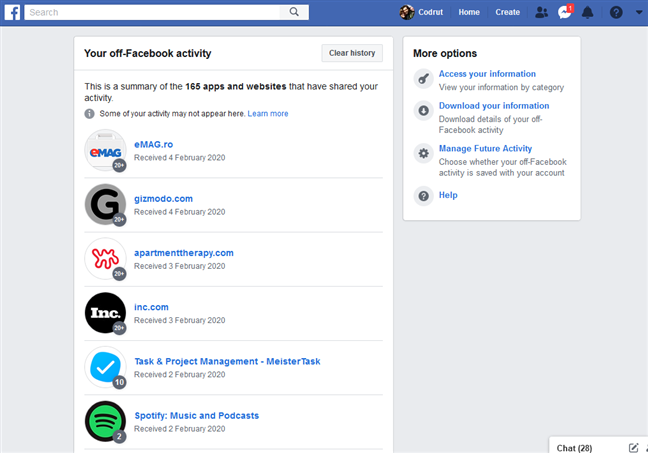648x453 pixels.
Task: Go to Home in the top bar
Action: [469, 12]
